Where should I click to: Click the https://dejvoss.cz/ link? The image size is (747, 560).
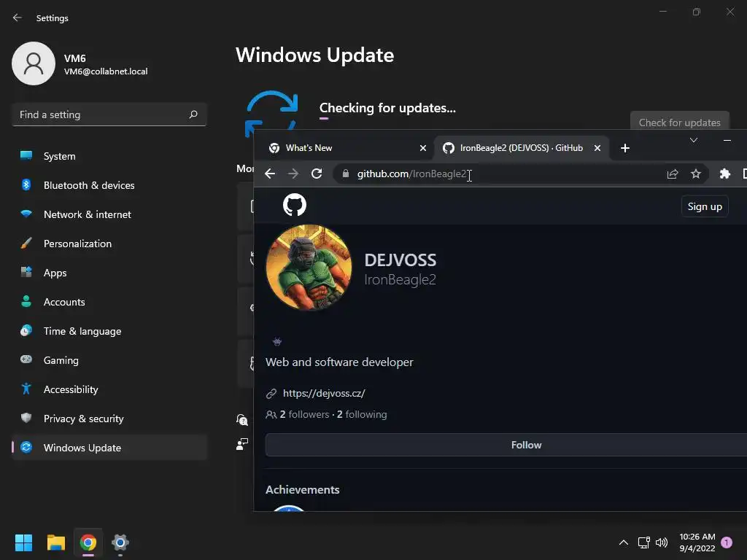click(323, 393)
